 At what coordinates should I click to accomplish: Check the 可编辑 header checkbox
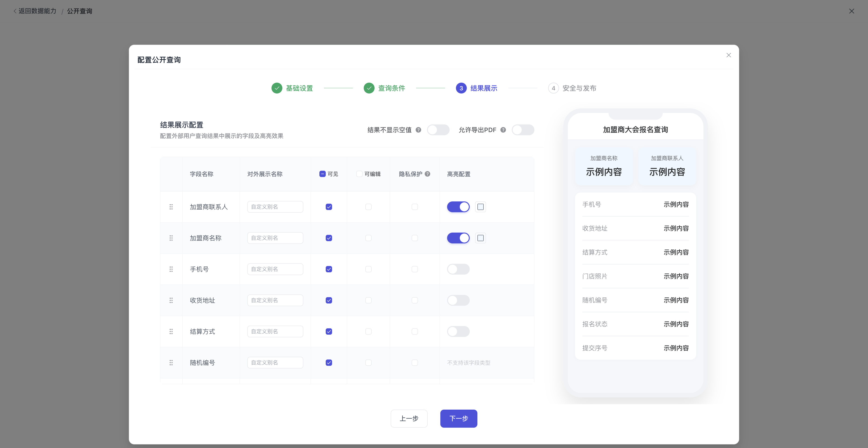(359, 174)
